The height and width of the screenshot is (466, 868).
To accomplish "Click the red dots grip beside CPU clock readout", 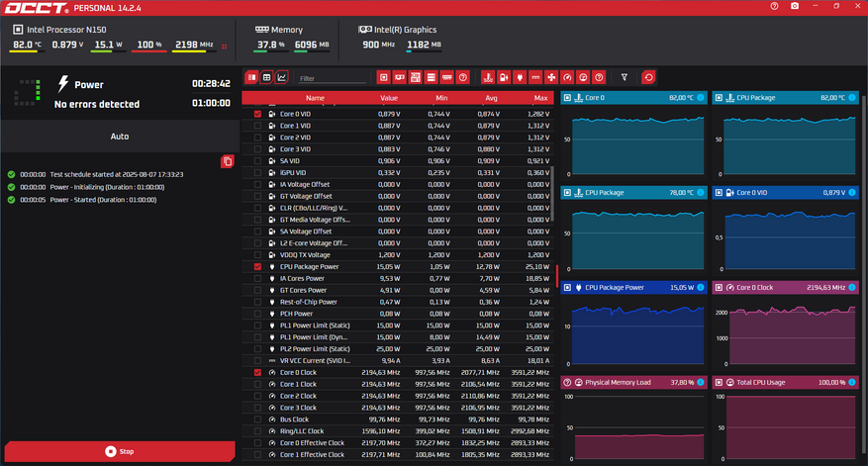I will 225,47.
